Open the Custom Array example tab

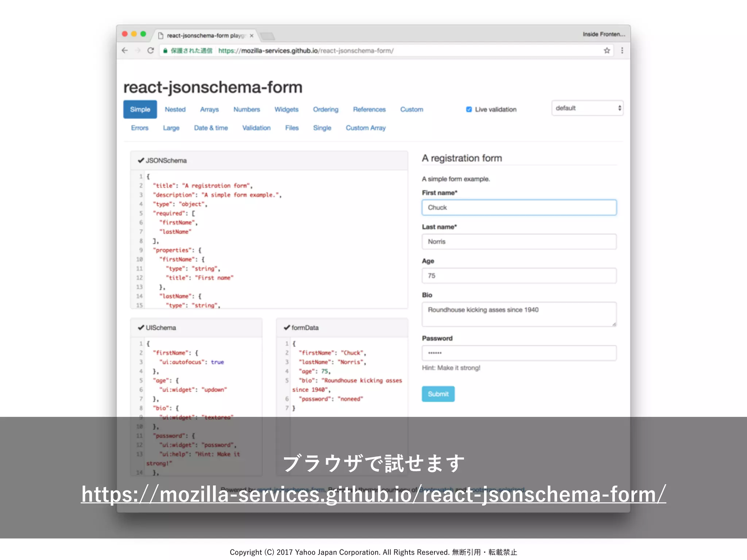tap(365, 128)
